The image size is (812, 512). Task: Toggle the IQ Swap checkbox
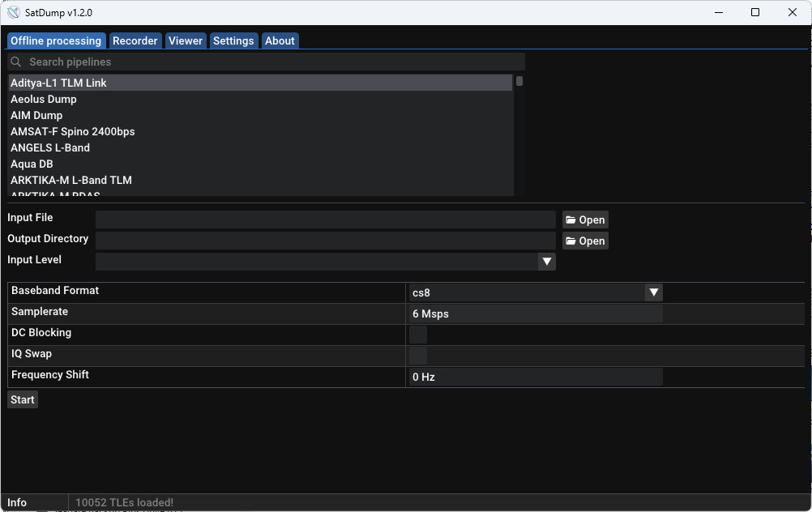pyautogui.click(x=417, y=355)
